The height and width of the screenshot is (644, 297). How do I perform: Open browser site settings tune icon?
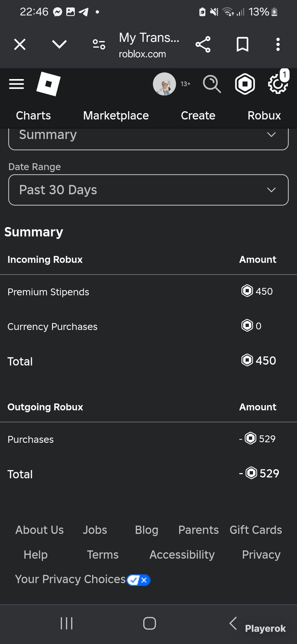point(99,45)
